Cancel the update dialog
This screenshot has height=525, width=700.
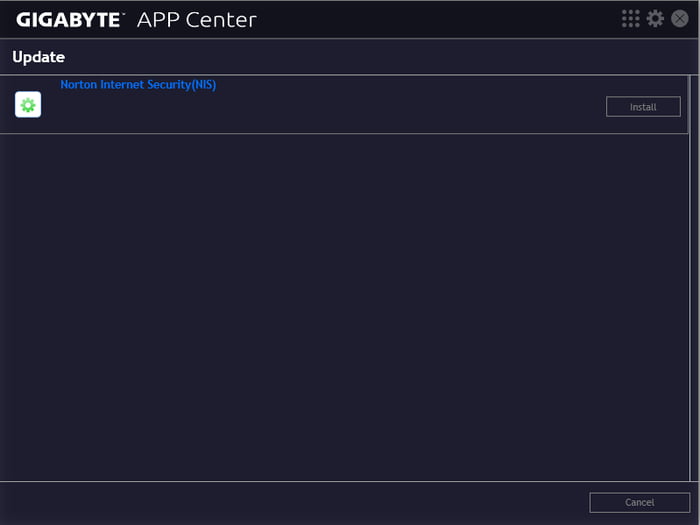[639, 503]
